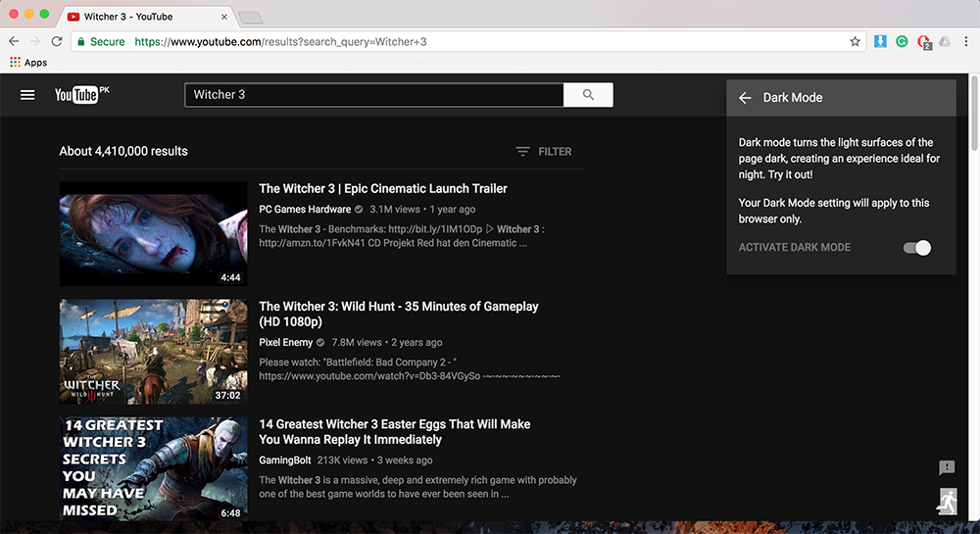Open the blue download extension icon
Viewport: 980px width, 534px height.
(x=880, y=42)
